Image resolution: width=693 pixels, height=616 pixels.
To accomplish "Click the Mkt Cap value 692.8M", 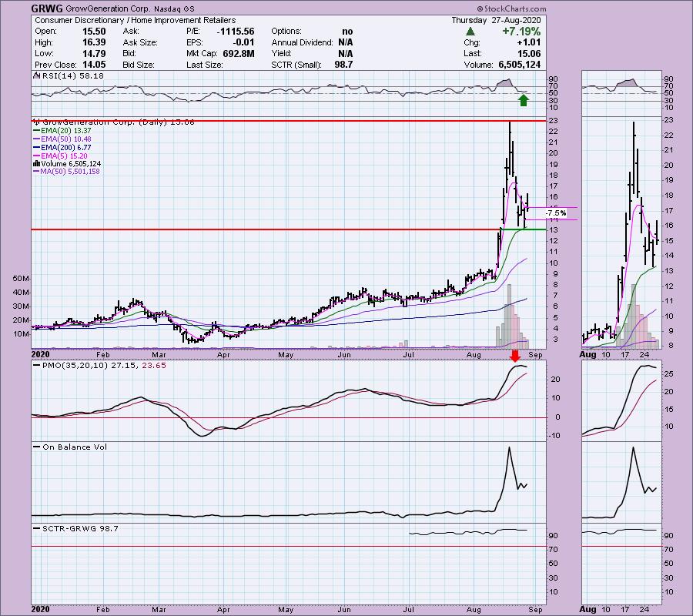I will click(238, 53).
